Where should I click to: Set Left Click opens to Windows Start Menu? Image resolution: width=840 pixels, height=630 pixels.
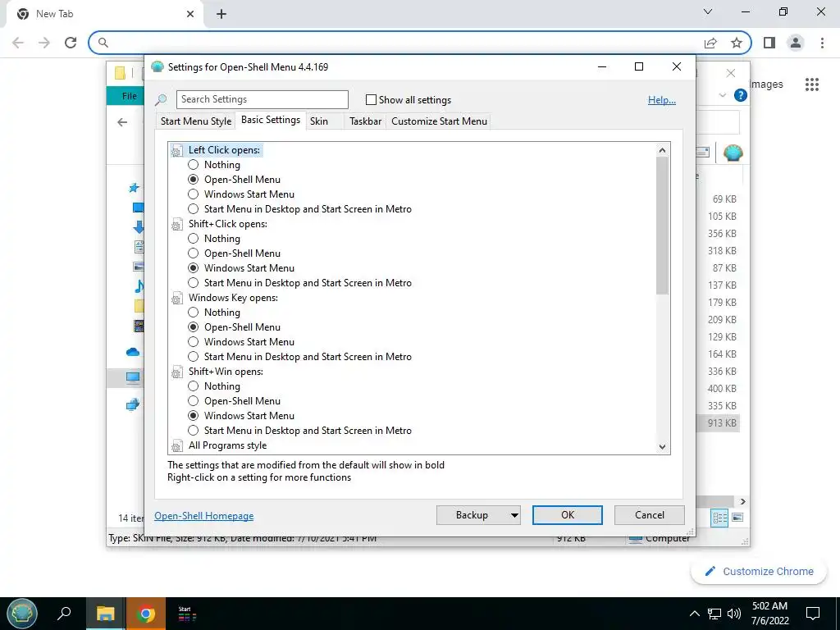(193, 194)
